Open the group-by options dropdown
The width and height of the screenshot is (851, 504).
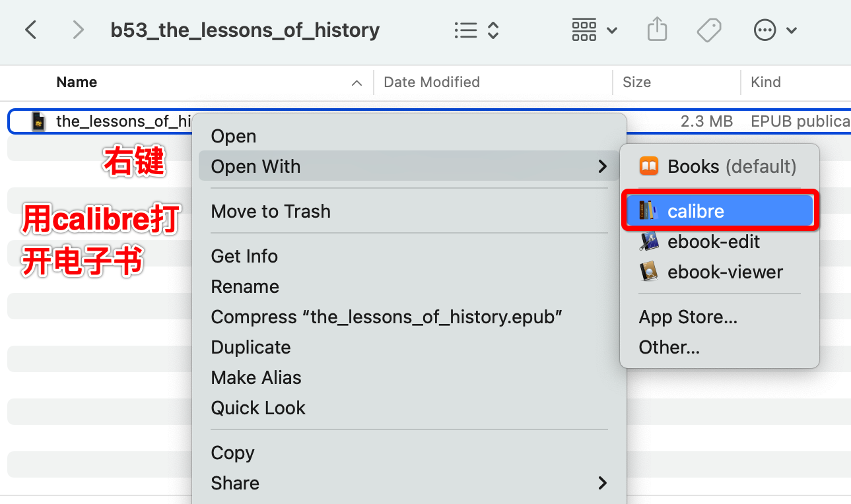(x=594, y=30)
